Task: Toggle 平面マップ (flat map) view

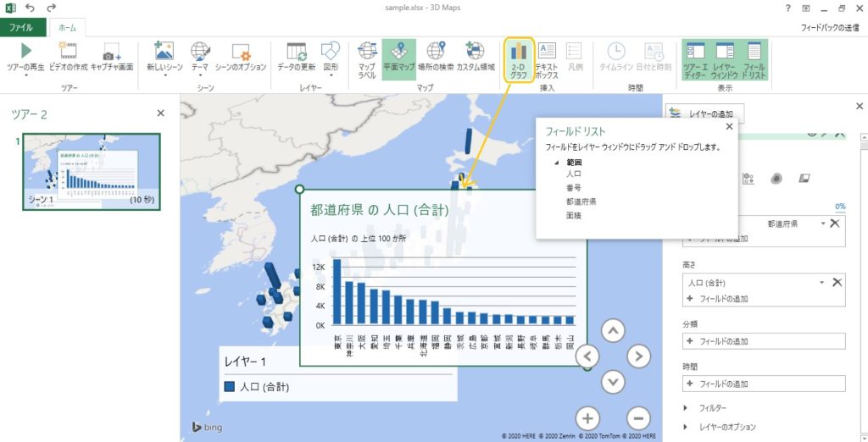Action: pyautogui.click(x=398, y=57)
